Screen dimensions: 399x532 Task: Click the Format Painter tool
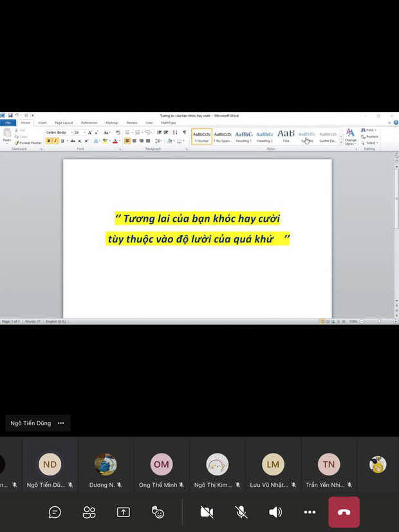tap(28, 143)
